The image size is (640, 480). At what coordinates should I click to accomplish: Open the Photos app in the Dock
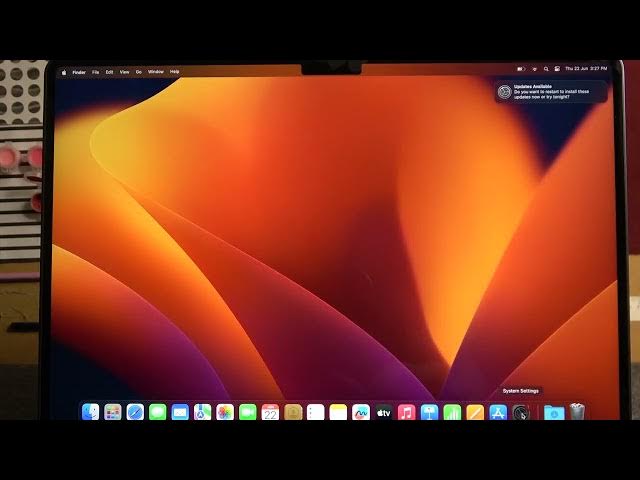point(225,412)
